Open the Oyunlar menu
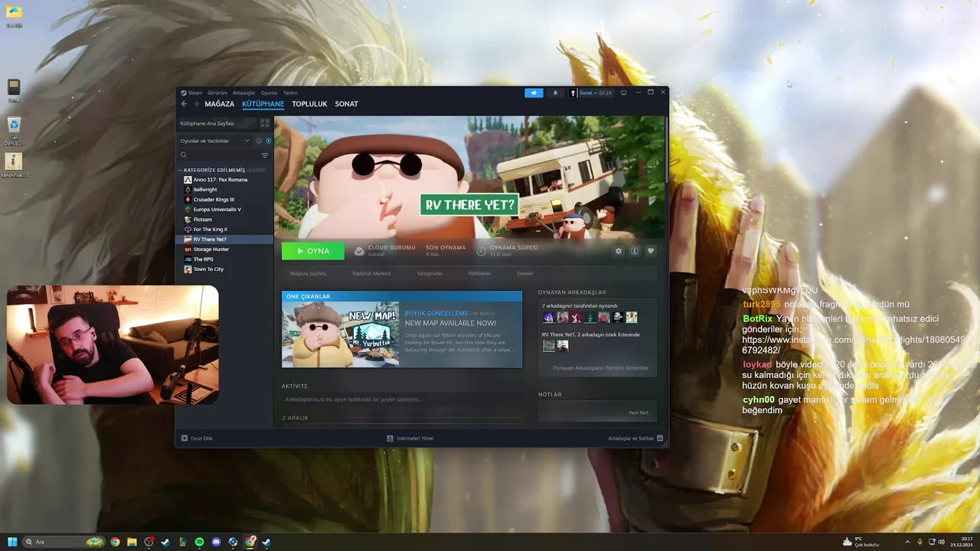Viewport: 980px width, 551px height. (269, 93)
